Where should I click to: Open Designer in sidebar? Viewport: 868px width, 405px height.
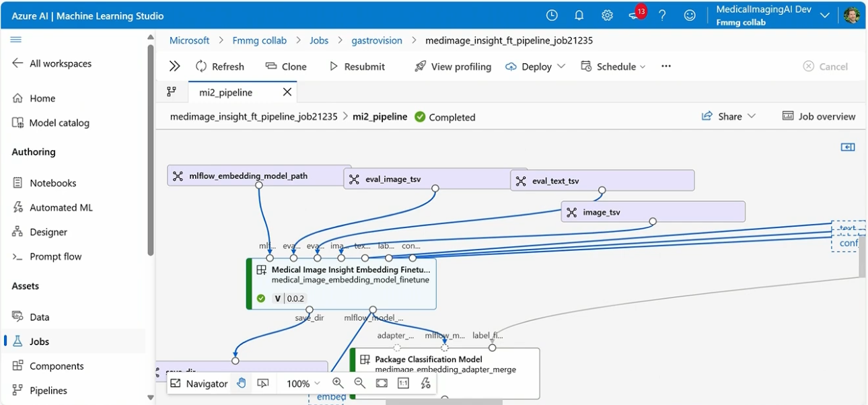tap(40, 232)
